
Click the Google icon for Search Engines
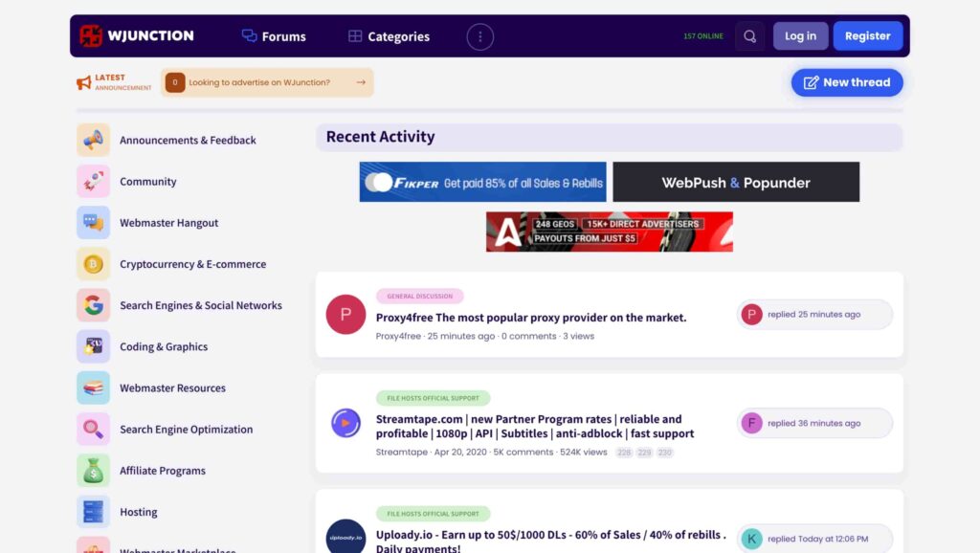click(x=93, y=305)
